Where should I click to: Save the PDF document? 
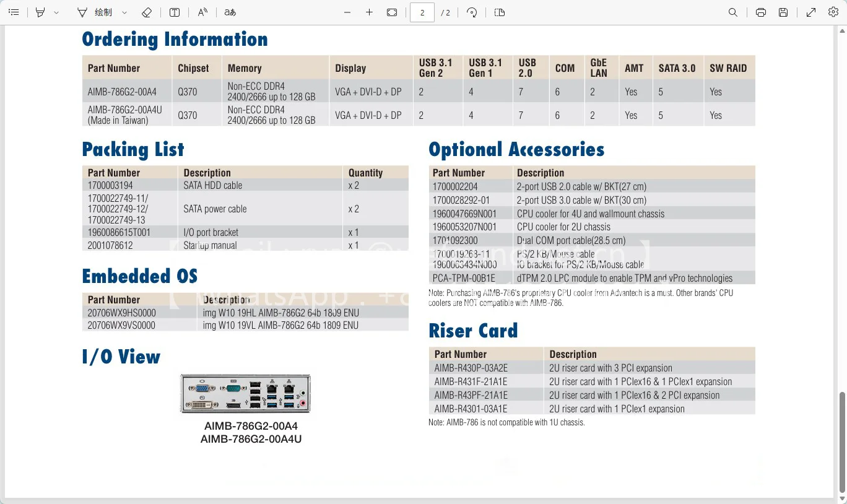click(x=783, y=12)
